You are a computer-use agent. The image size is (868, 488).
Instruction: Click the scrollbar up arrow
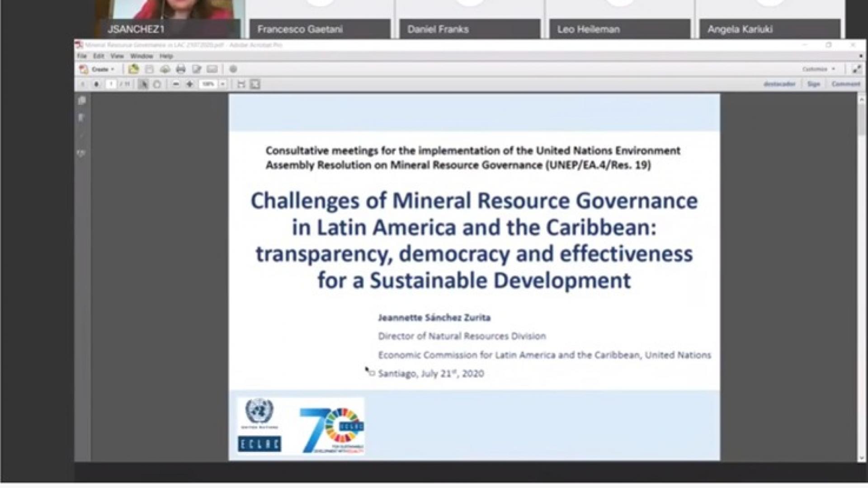(862, 99)
